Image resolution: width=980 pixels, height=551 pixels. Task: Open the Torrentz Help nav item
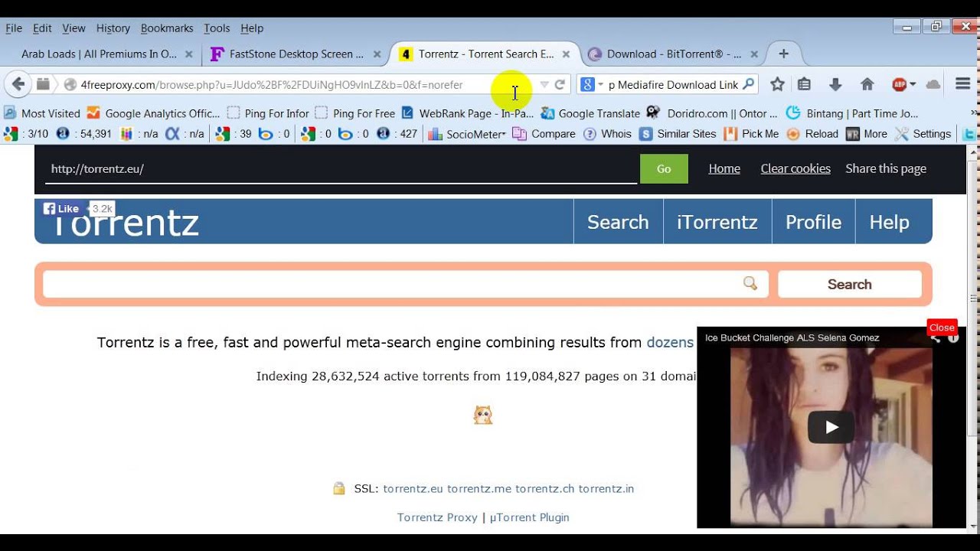pyautogui.click(x=889, y=222)
